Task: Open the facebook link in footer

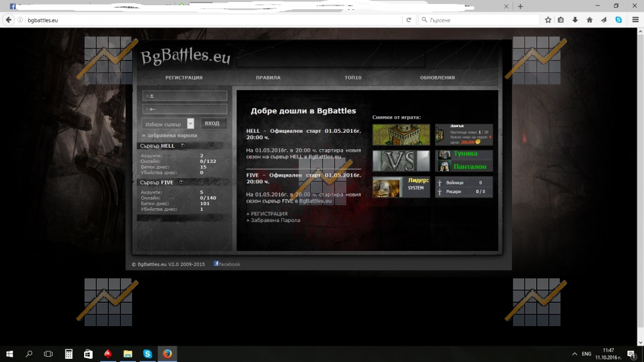Action: (227, 264)
